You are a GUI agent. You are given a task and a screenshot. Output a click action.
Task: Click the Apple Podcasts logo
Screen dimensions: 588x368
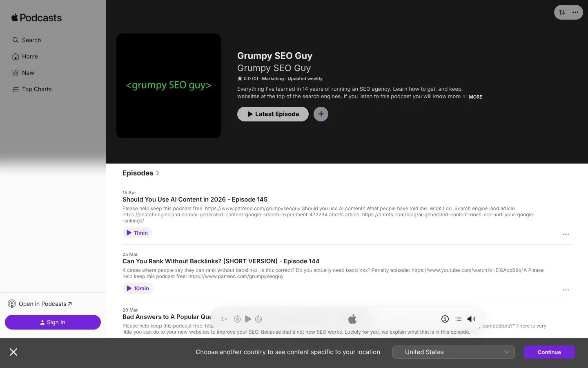click(36, 18)
